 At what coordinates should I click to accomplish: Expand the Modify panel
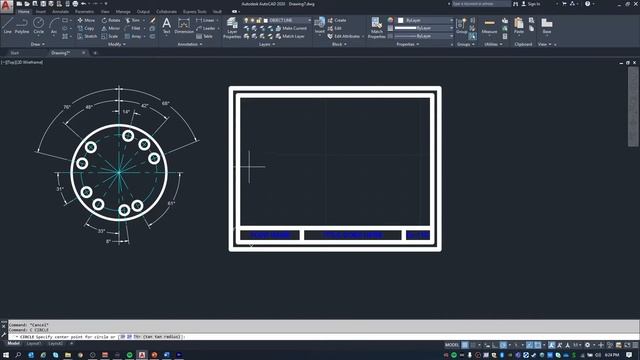click(117, 44)
